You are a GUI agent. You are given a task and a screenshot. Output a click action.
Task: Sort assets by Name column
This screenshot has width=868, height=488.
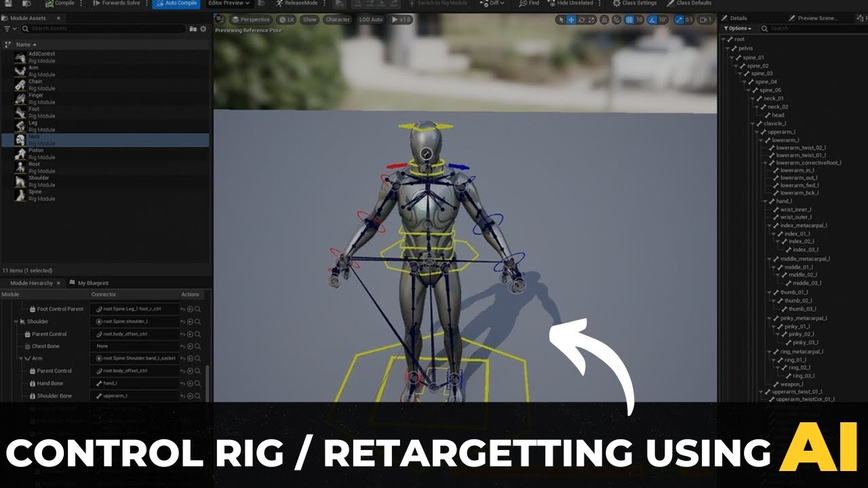(26, 44)
